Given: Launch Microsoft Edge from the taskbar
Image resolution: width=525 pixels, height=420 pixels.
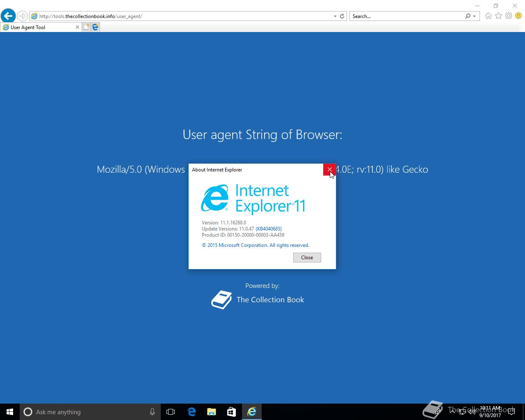Looking at the screenshot, I should coord(192,412).
